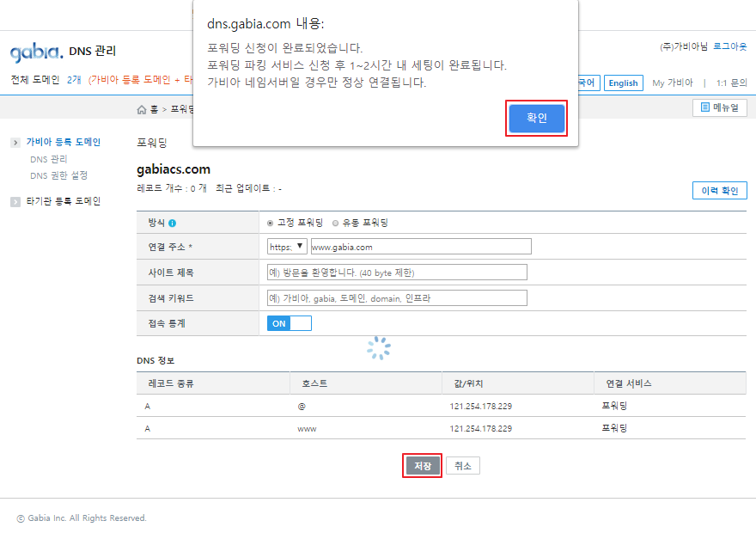Confirm the forwarding complete dialog with 확인

click(x=537, y=118)
